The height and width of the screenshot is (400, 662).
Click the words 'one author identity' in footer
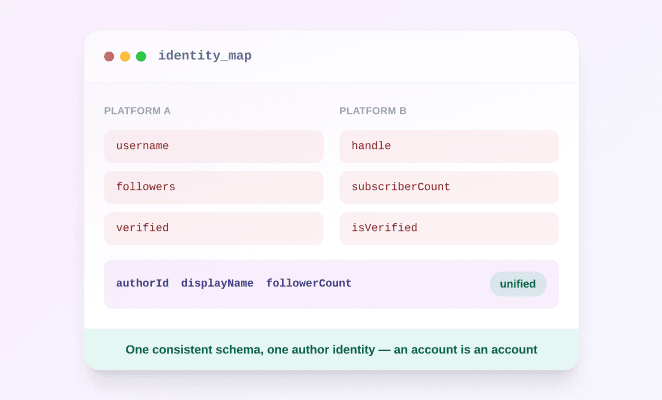321,350
